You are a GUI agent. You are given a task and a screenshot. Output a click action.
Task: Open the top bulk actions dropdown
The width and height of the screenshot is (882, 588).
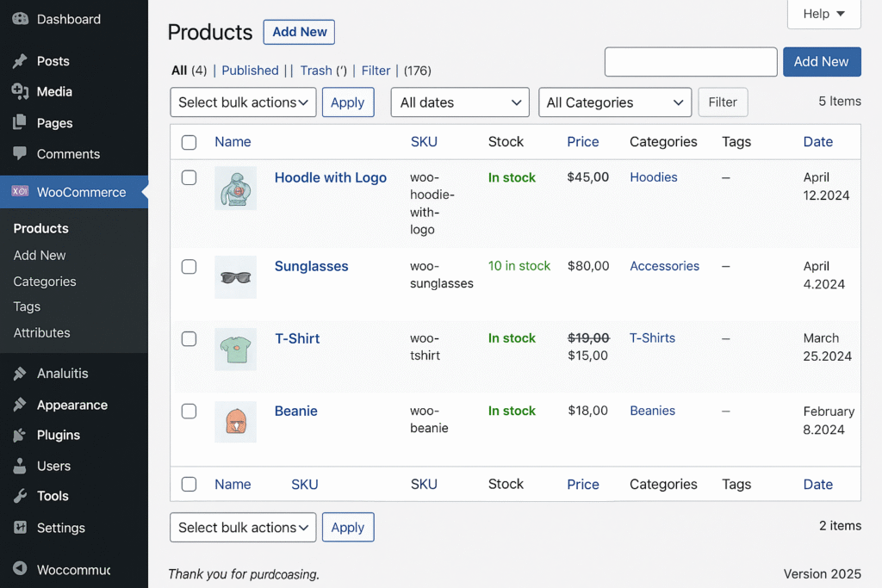tap(243, 102)
